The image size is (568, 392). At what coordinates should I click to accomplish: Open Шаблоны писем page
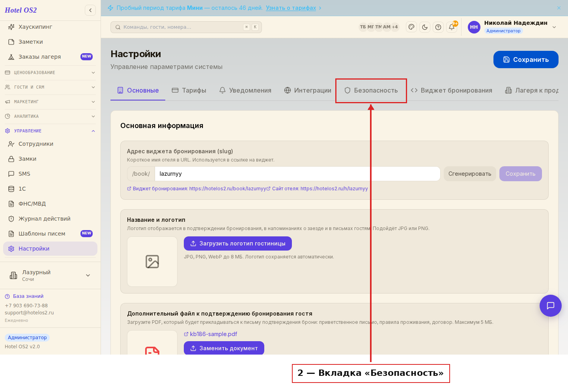click(50, 234)
